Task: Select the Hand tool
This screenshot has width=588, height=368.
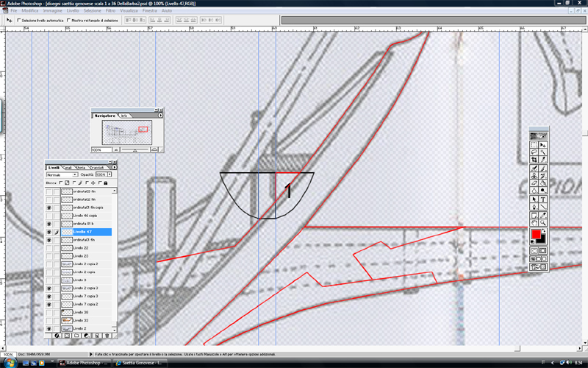Action: [x=534, y=222]
